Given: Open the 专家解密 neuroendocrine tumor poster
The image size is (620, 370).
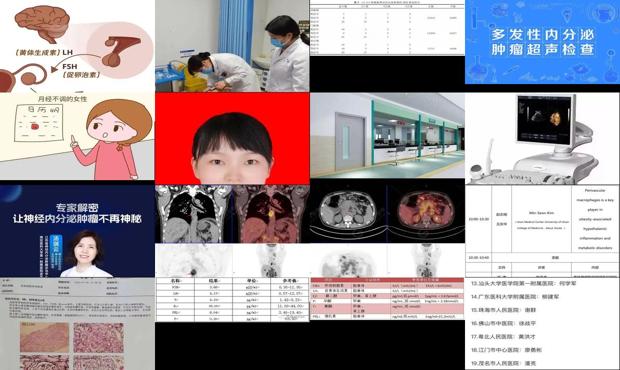Looking at the screenshot, I should pos(77,231).
